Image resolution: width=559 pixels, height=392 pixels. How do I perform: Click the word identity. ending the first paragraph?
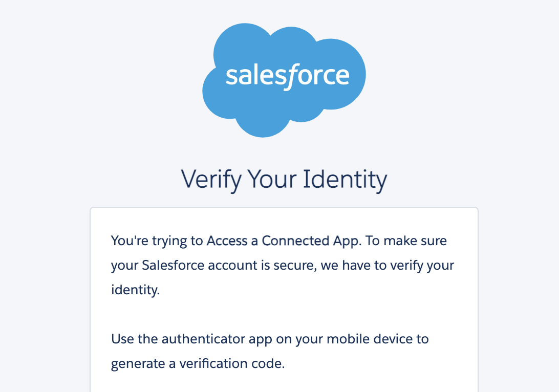point(135,290)
